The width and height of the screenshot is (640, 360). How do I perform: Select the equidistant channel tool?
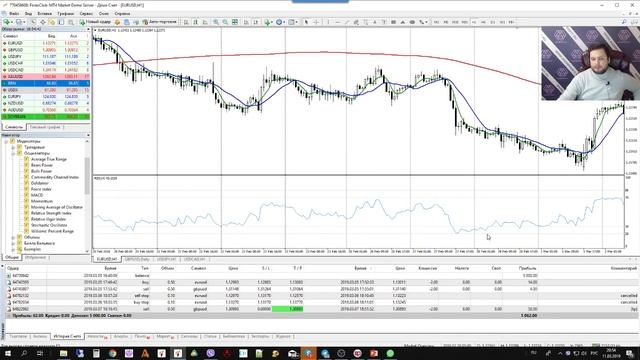[356, 22]
